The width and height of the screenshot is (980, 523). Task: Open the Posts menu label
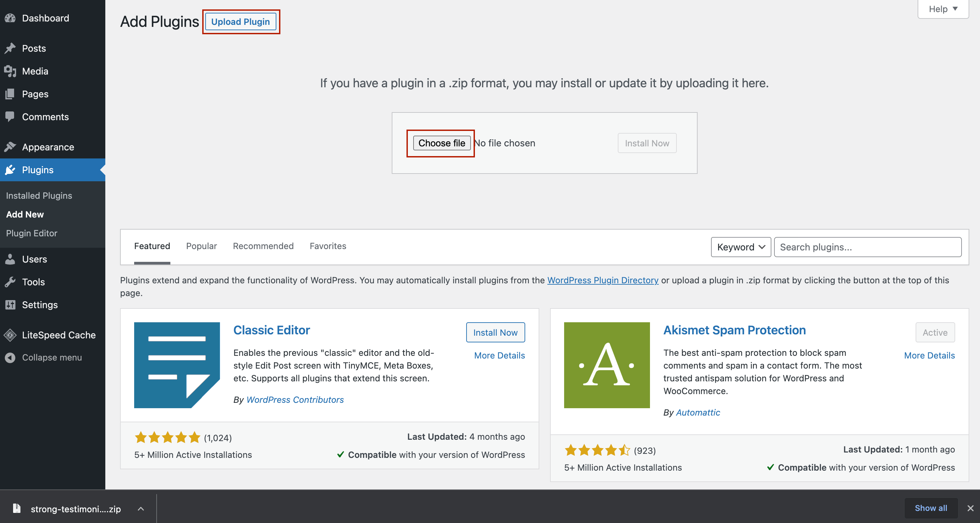34,48
